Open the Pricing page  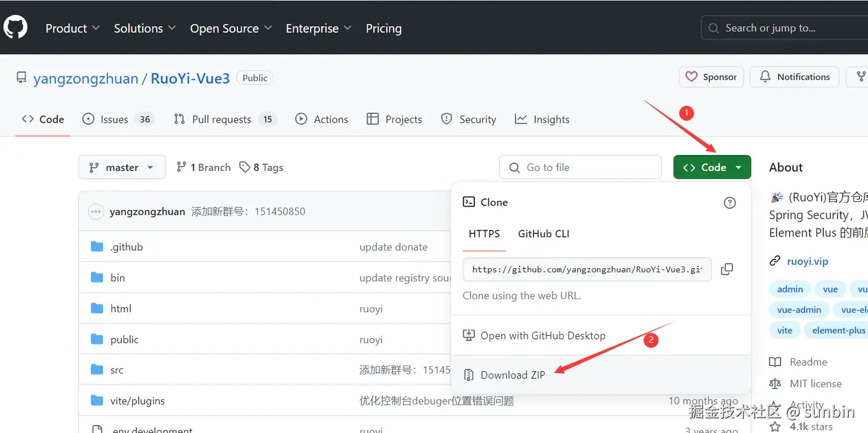pos(383,28)
